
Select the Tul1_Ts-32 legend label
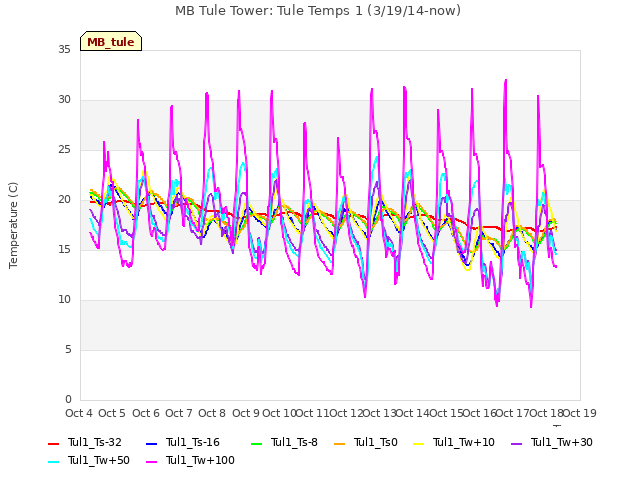click(x=95, y=442)
